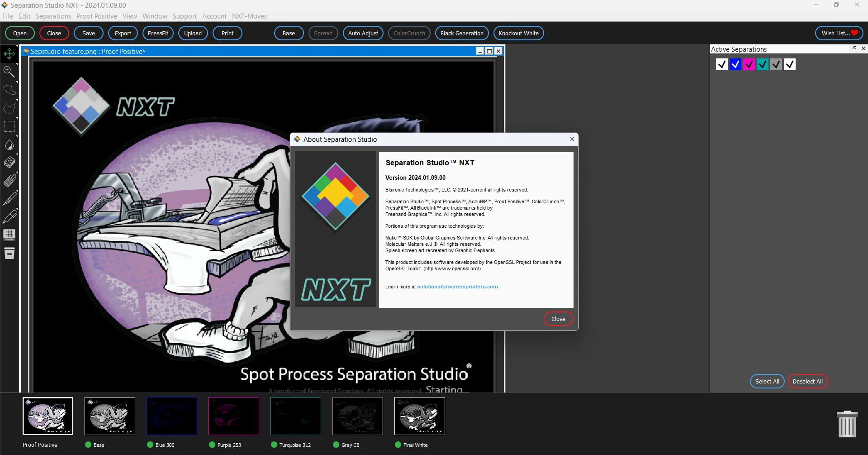This screenshot has width=868, height=455.
Task: Select the Sponge tool
Action: coord(9,163)
